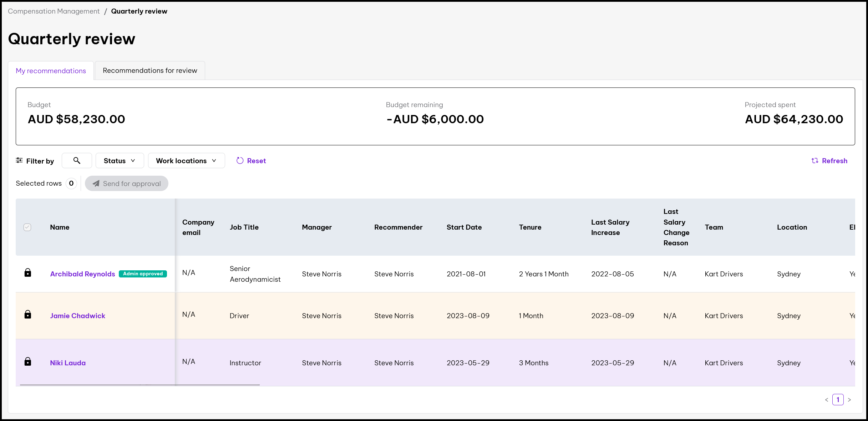Select the My recommendations tab
The height and width of the screenshot is (421, 868).
coord(51,71)
